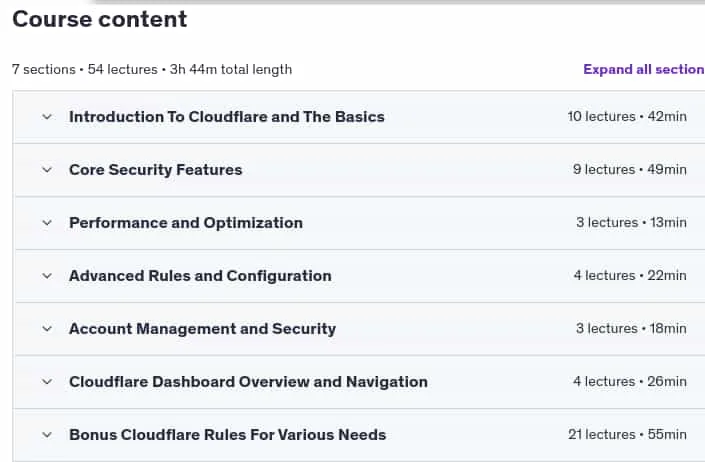Open Advanced Rules and Configuration title
705x462 pixels.
200,276
